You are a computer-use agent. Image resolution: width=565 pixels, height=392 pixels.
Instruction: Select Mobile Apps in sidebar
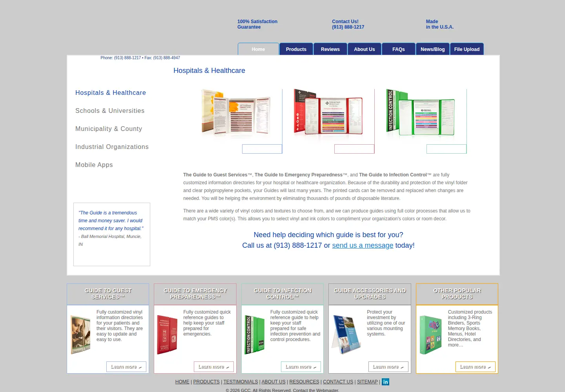click(x=94, y=165)
